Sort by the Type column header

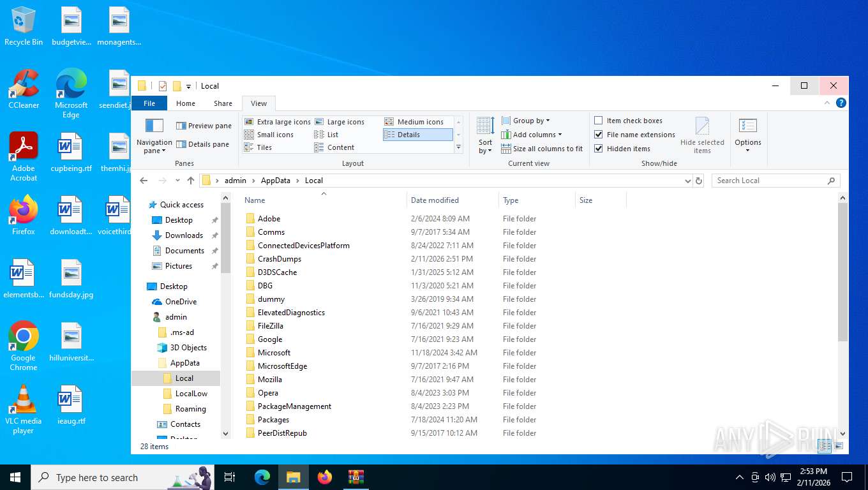(537, 200)
